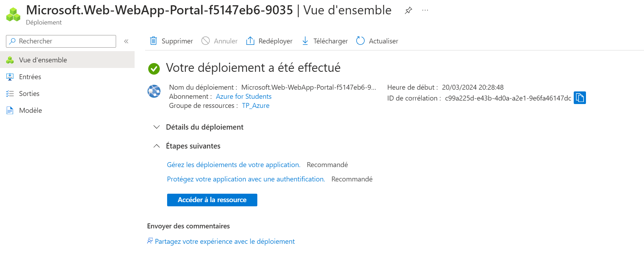Copy the correlation ID using the copy icon
Screen dimensions: 644x262
click(580, 98)
